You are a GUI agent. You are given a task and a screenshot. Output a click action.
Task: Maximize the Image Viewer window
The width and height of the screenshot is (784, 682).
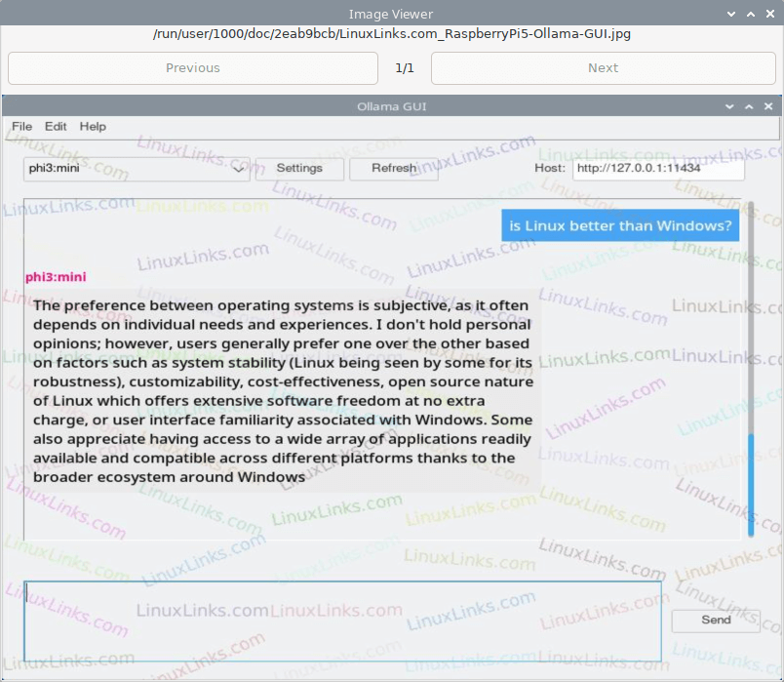coord(751,14)
